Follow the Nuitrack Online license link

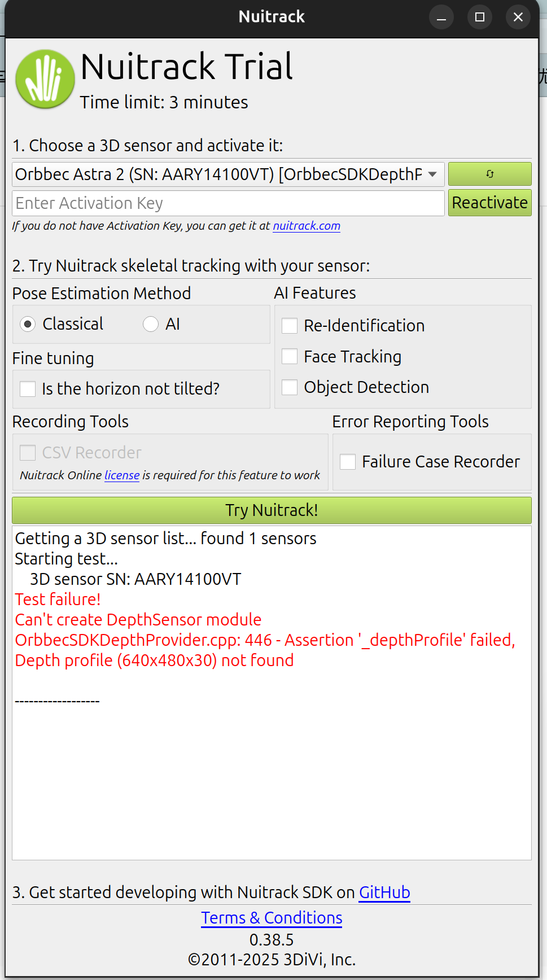click(x=122, y=475)
